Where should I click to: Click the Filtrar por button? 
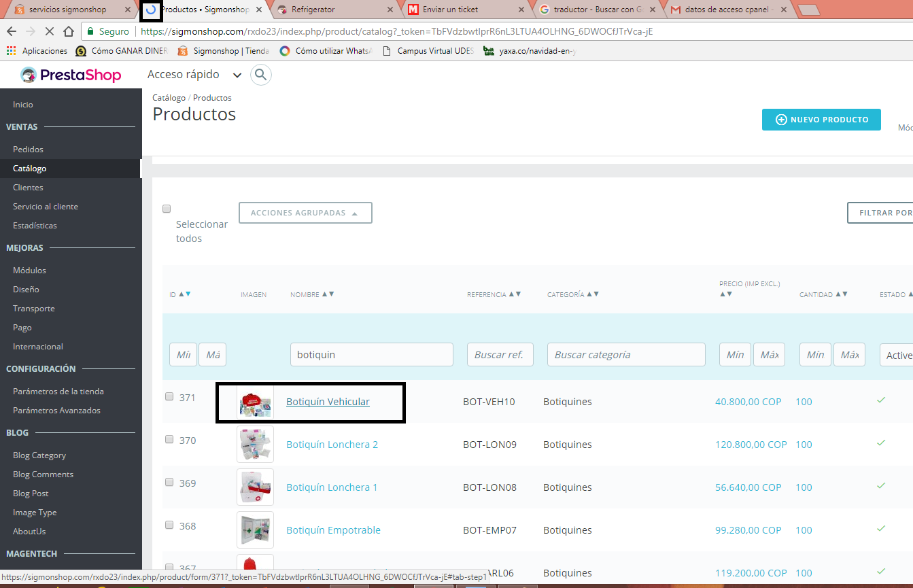880,213
